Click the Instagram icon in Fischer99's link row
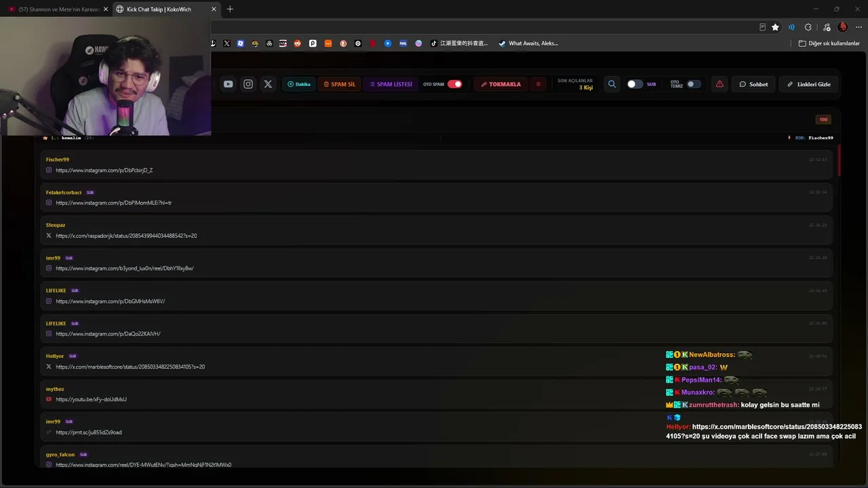Viewport: 868px width, 488px height. 49,170
